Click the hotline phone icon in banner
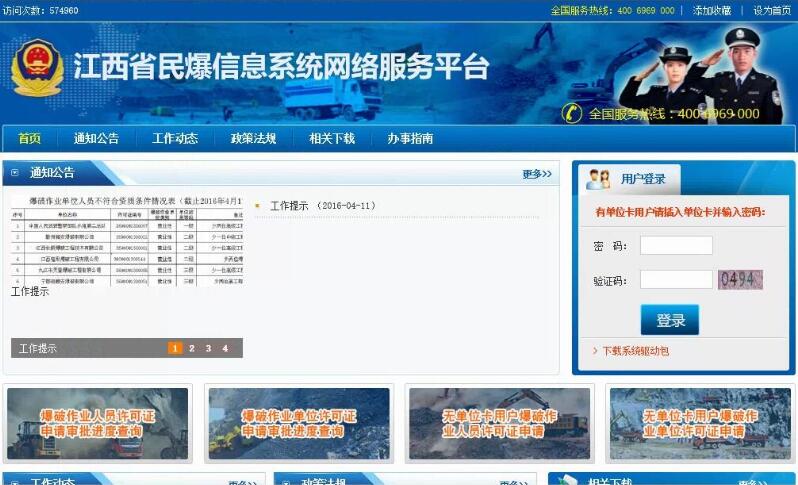 click(x=572, y=113)
